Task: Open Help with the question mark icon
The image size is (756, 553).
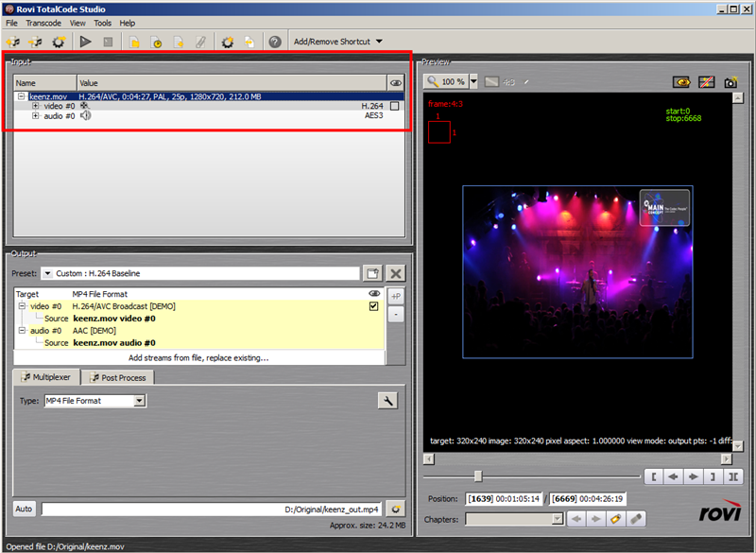Action: [275, 42]
